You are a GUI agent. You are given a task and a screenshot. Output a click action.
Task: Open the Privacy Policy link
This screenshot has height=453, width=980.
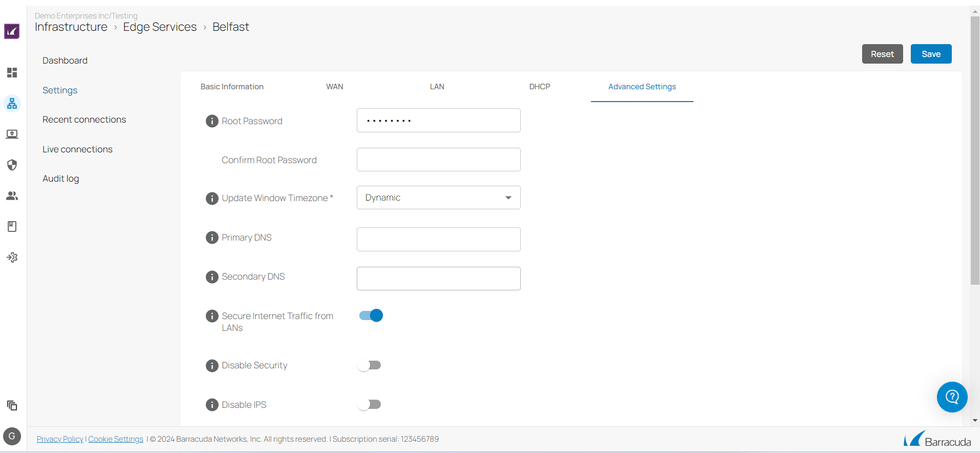pyautogui.click(x=60, y=439)
